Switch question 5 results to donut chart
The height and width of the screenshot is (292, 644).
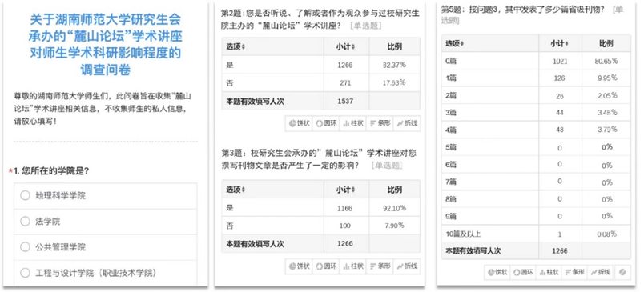click(x=523, y=272)
